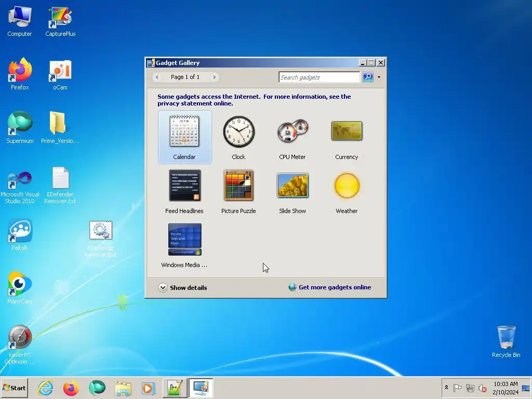This screenshot has height=399, width=532.
Task: Select Microsoft Visual Studio 2010 shortcut
Action: [x=20, y=187]
